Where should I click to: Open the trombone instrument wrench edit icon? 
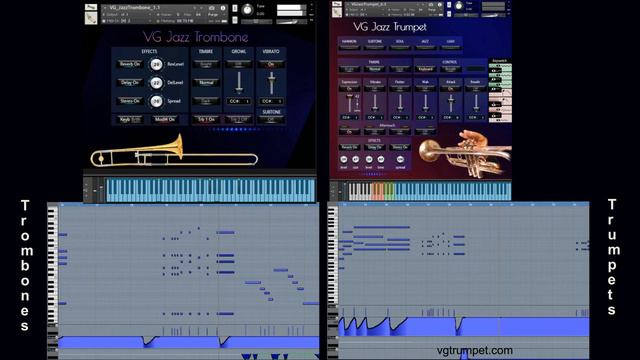[x=91, y=7]
